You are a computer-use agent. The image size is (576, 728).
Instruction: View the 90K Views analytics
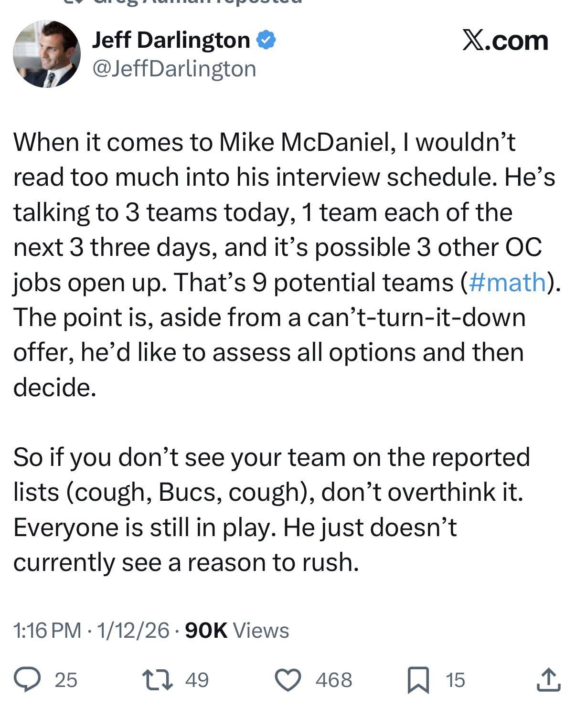coord(236,630)
